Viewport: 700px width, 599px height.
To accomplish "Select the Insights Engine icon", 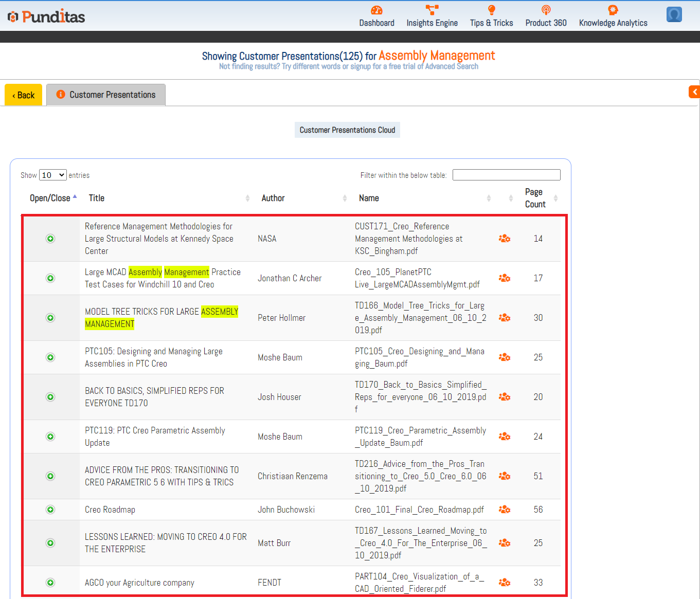I will click(432, 9).
